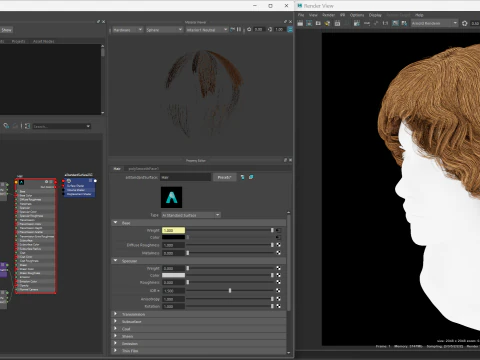
Task: Click the Base Weight value field
Action: tap(173, 230)
